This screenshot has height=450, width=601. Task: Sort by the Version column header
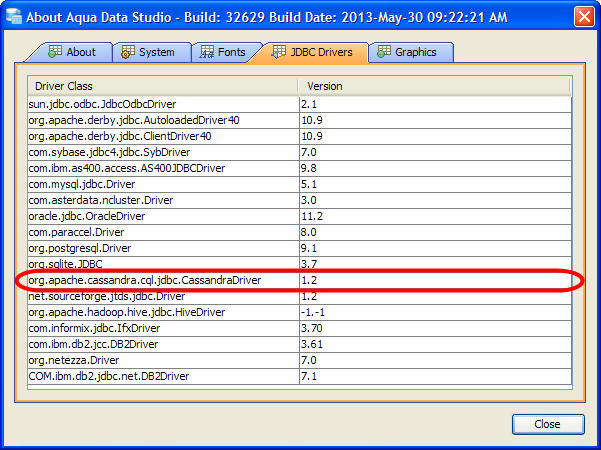(x=434, y=86)
